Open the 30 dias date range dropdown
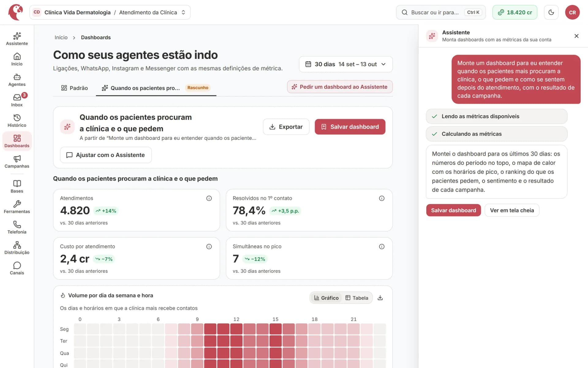 point(346,64)
